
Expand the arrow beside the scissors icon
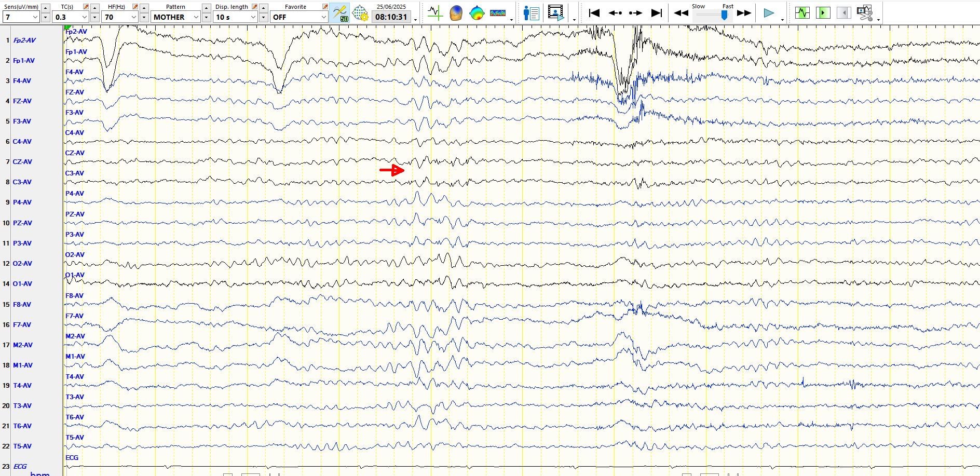pos(878,19)
